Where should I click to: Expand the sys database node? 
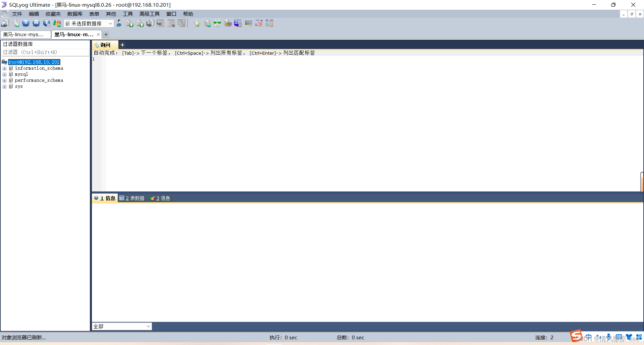click(x=4, y=87)
